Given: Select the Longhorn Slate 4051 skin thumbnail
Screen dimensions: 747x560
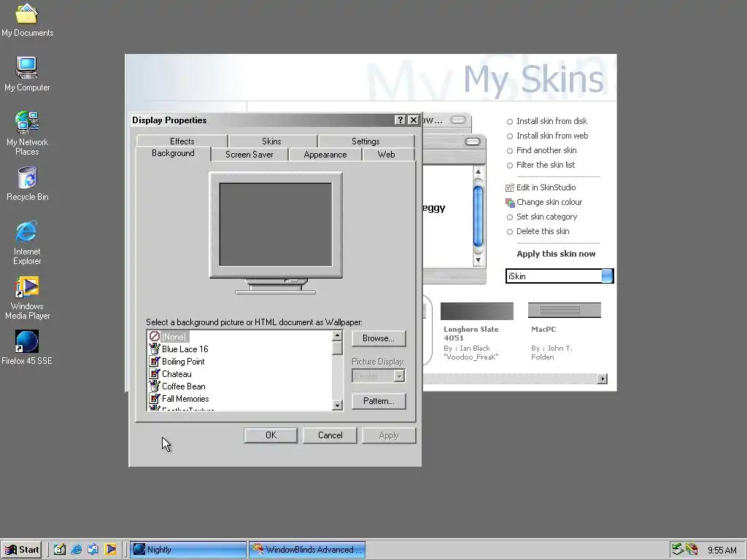Looking at the screenshot, I should click(x=477, y=311).
